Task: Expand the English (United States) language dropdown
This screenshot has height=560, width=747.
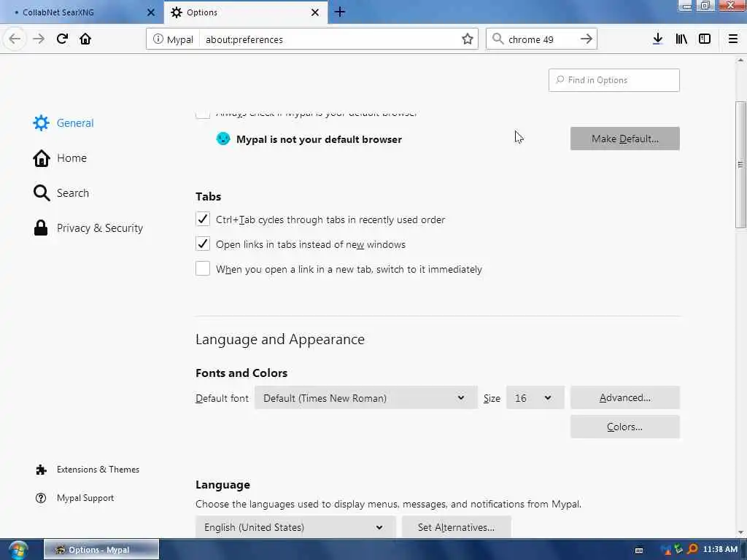Action: tap(295, 527)
